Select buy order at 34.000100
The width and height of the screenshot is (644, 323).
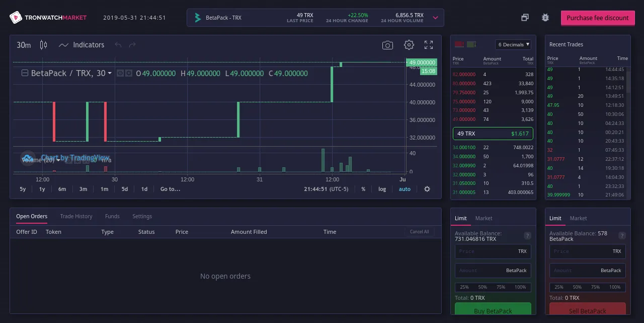(493, 148)
